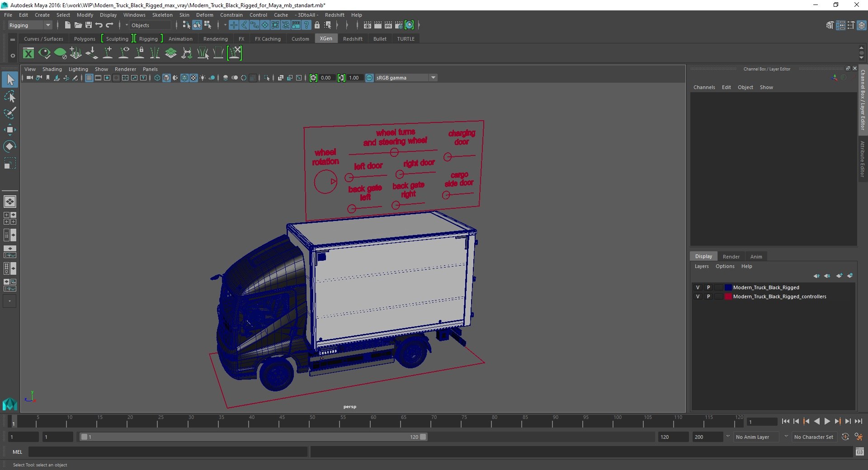Choose the Paint Selection tool

point(10,113)
